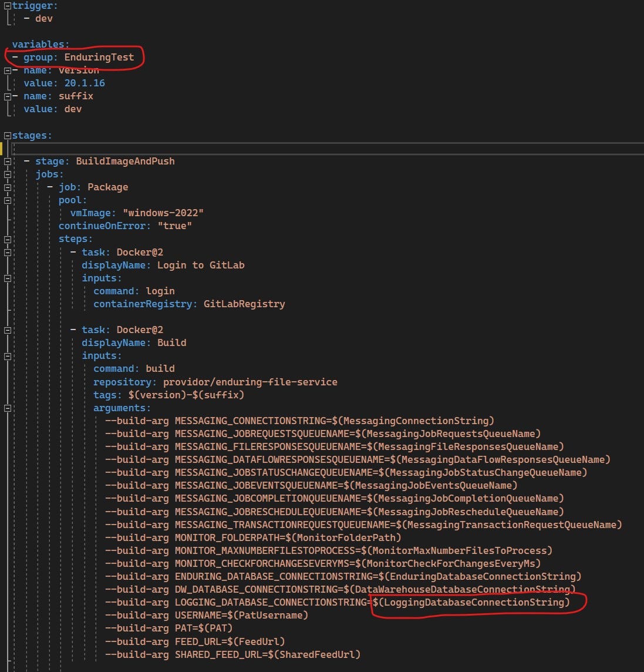Viewport: 644px width, 672px height.
Task: Collapse the pool: block fold marker
Action: click(x=7, y=200)
